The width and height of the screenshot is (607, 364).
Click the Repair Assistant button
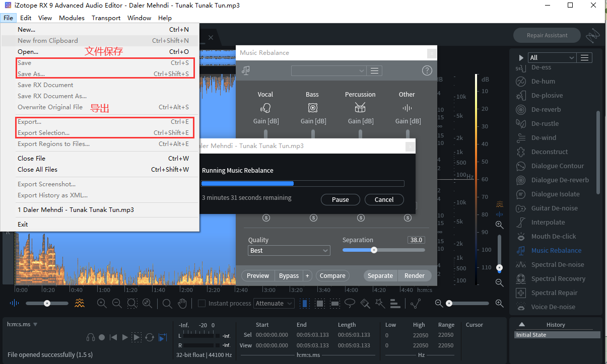[547, 35]
